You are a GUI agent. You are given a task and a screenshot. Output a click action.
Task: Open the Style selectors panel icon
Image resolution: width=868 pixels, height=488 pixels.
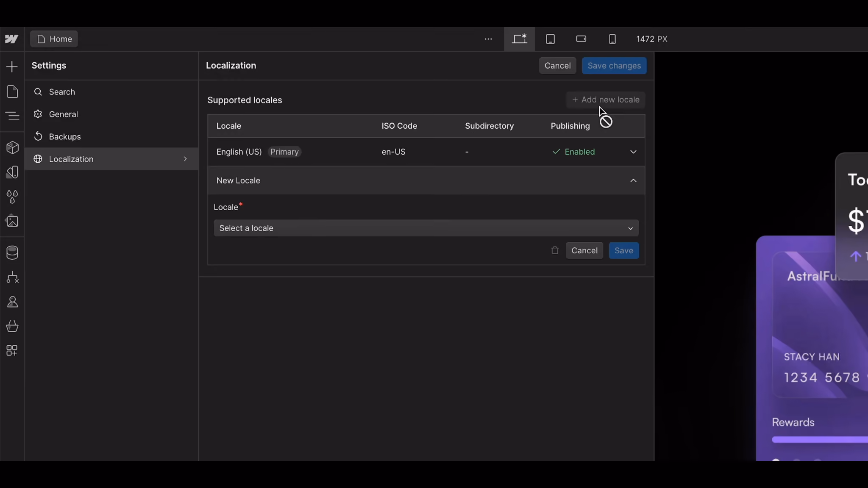(x=12, y=172)
